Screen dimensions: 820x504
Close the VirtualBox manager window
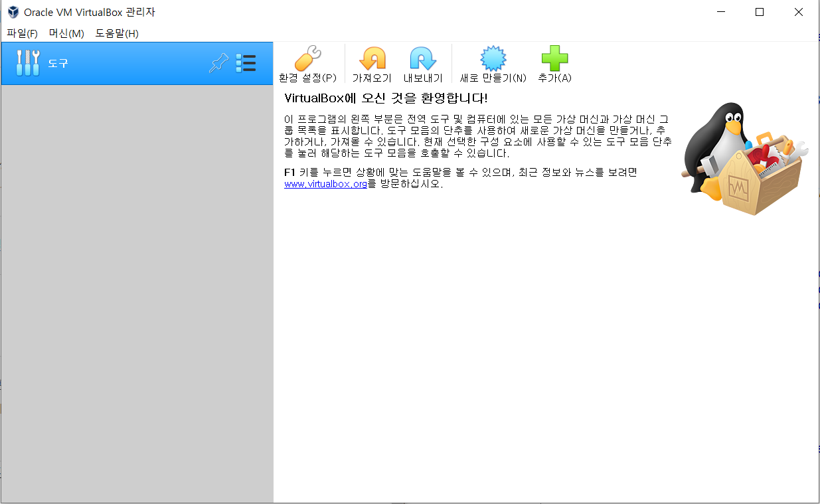(x=799, y=12)
